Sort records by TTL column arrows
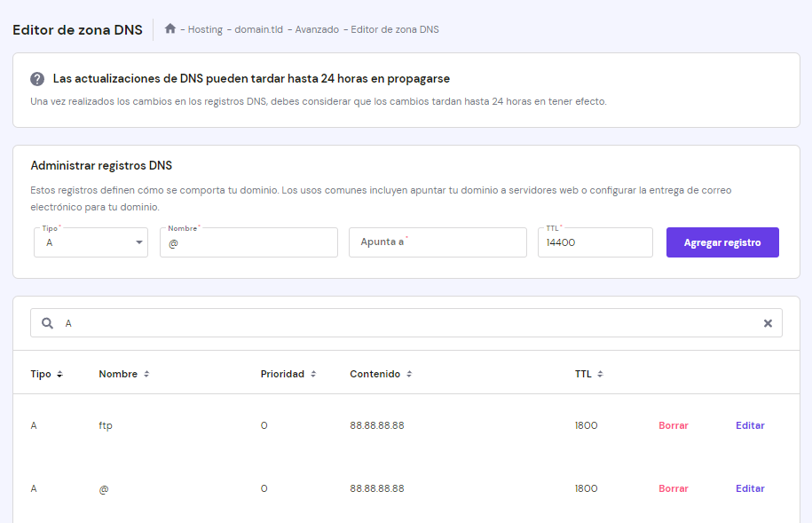Screen dimensions: 812x523 click(x=600, y=375)
